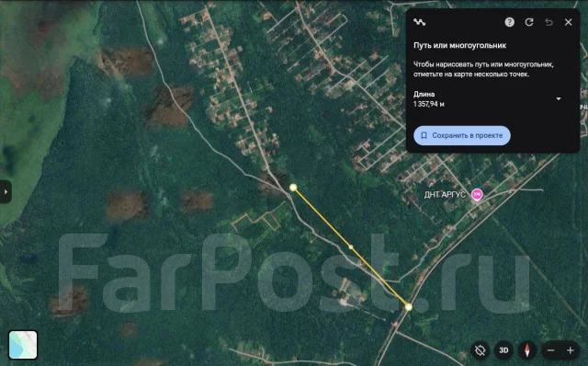Screen dimensions: 588x366
Task: Switch to 3D view
Action: coord(503,350)
